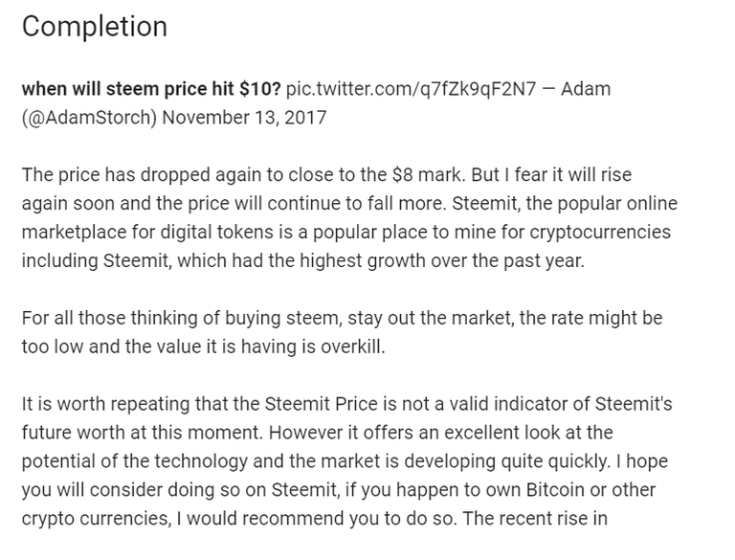
Task: Click the line starting 'again soon and the price'
Action: pyautogui.click(x=349, y=204)
